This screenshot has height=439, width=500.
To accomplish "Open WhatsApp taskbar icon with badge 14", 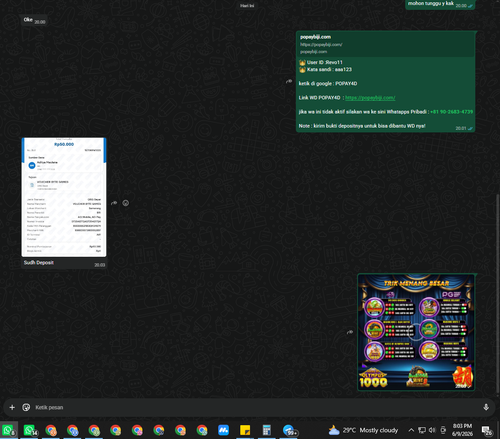I will [30, 430].
